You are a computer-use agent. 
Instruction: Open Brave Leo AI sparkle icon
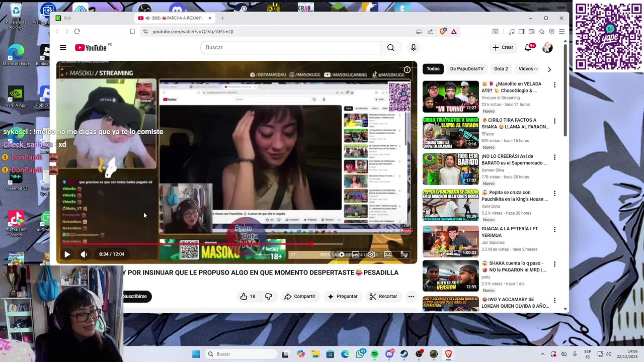point(541,32)
